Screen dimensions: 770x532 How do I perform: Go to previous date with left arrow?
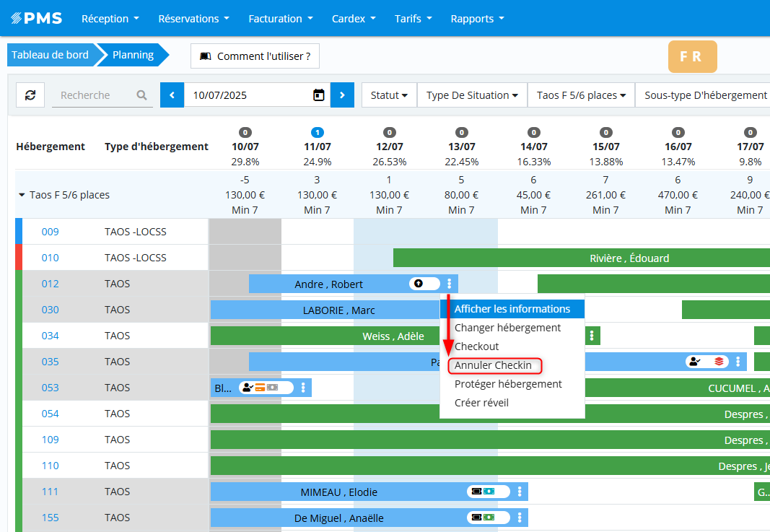(x=172, y=95)
